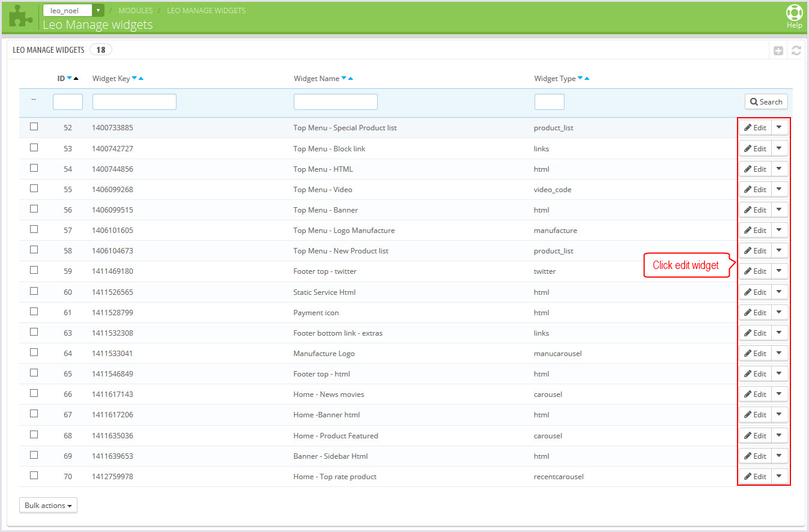
Task: Click the Widget Name filter field
Action: [335, 102]
